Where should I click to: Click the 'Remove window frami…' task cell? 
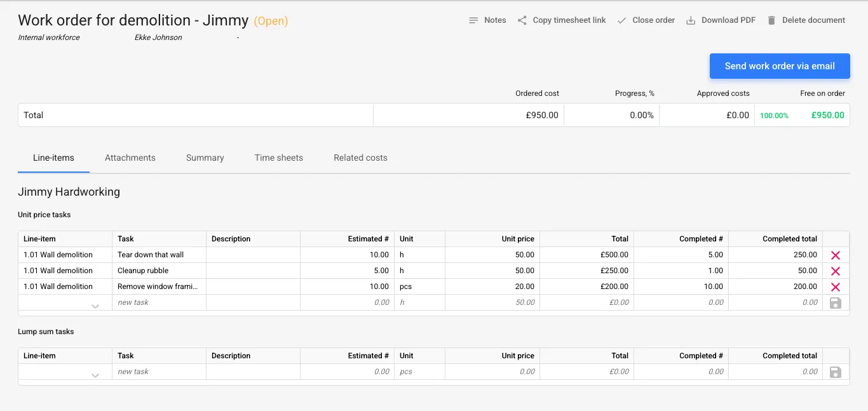coord(159,286)
